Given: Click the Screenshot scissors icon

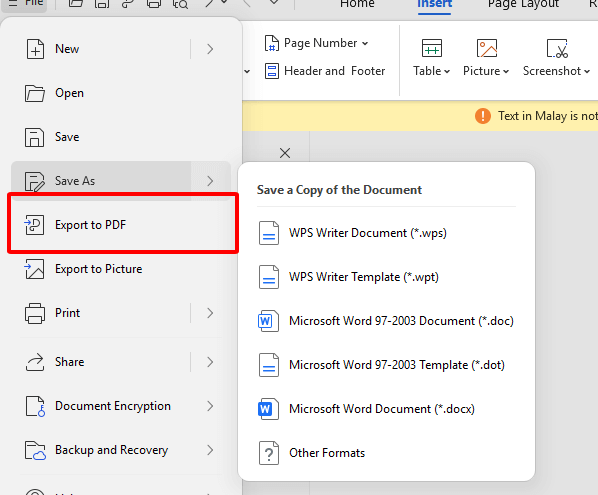Looking at the screenshot, I should coord(557,48).
